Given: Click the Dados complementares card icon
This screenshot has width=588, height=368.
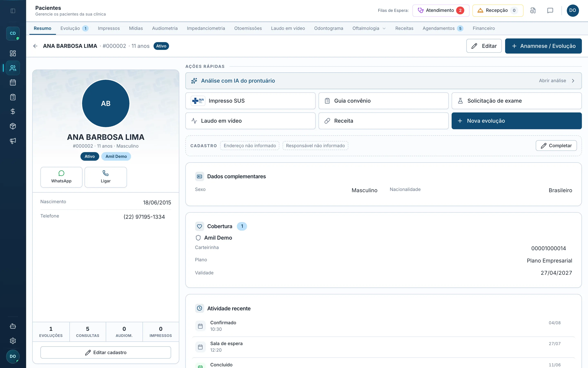Looking at the screenshot, I should pyautogui.click(x=199, y=176).
